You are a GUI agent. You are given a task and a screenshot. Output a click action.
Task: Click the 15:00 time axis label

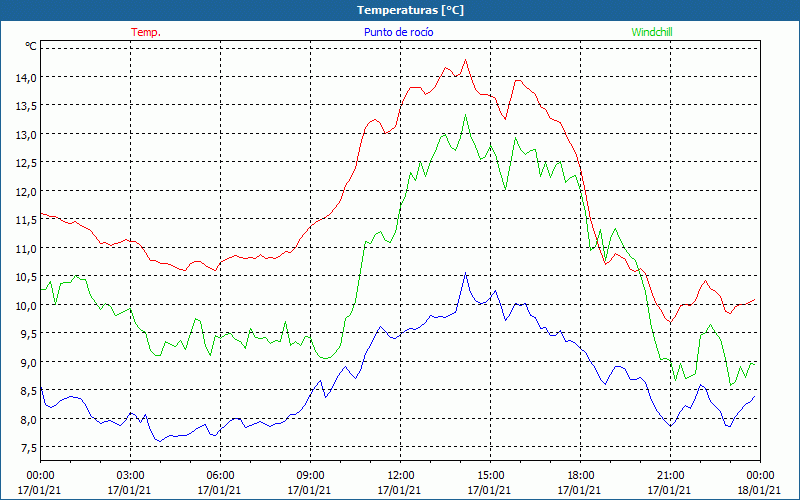click(490, 476)
